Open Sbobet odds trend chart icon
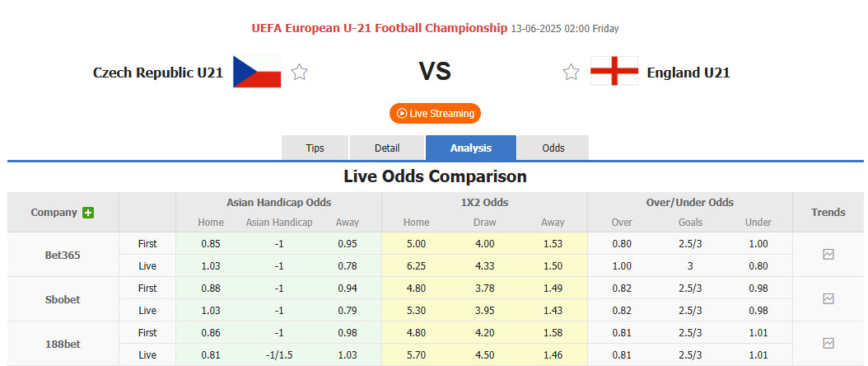Image resolution: width=868 pixels, height=366 pixels. coord(828,299)
